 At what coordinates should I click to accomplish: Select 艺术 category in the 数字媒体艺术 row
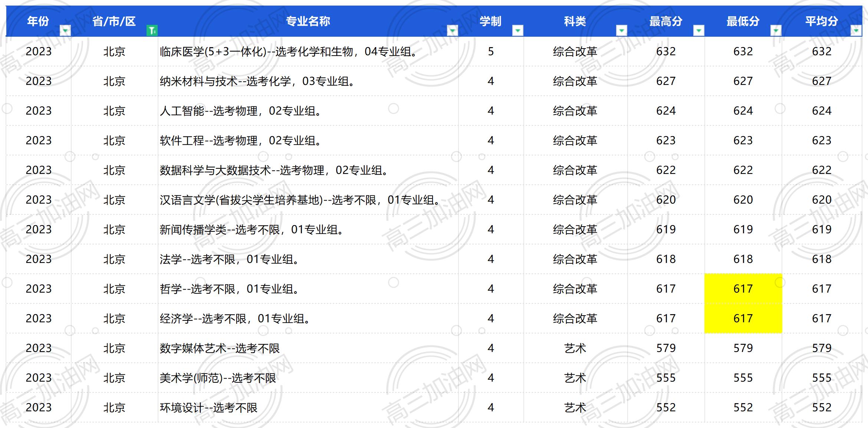(576, 348)
